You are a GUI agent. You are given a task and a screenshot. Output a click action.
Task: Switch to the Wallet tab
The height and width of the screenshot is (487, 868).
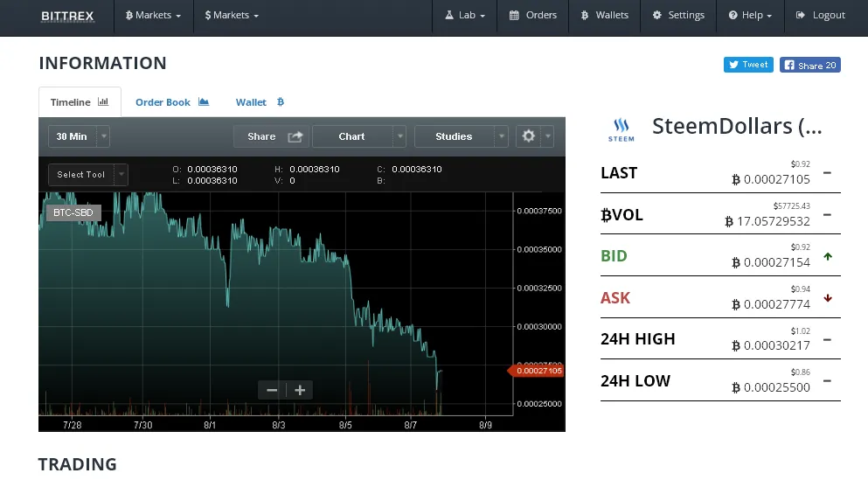coord(260,101)
